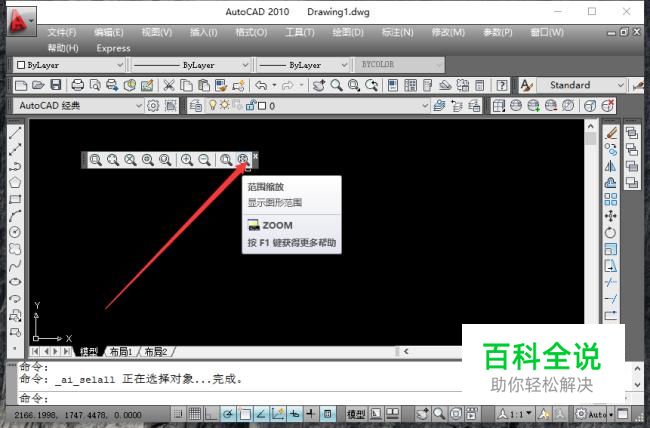Open the 标注(N) menu
The width and height of the screenshot is (650, 428).
point(398,32)
